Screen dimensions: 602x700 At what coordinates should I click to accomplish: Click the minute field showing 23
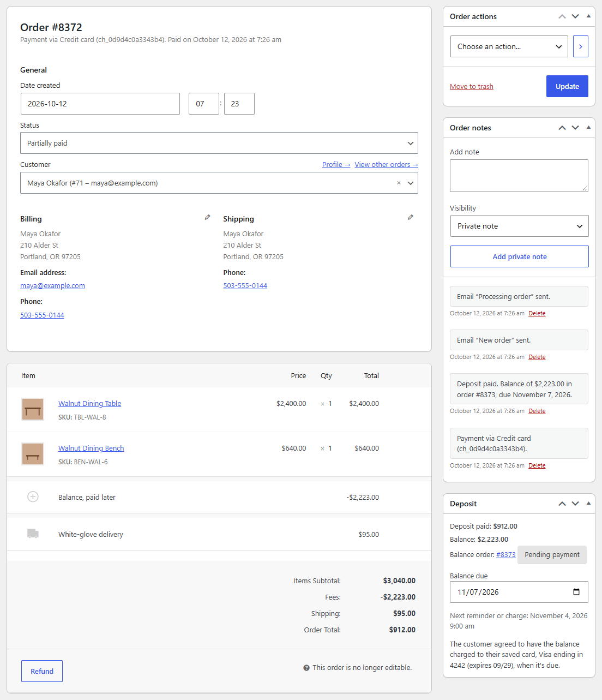(239, 104)
